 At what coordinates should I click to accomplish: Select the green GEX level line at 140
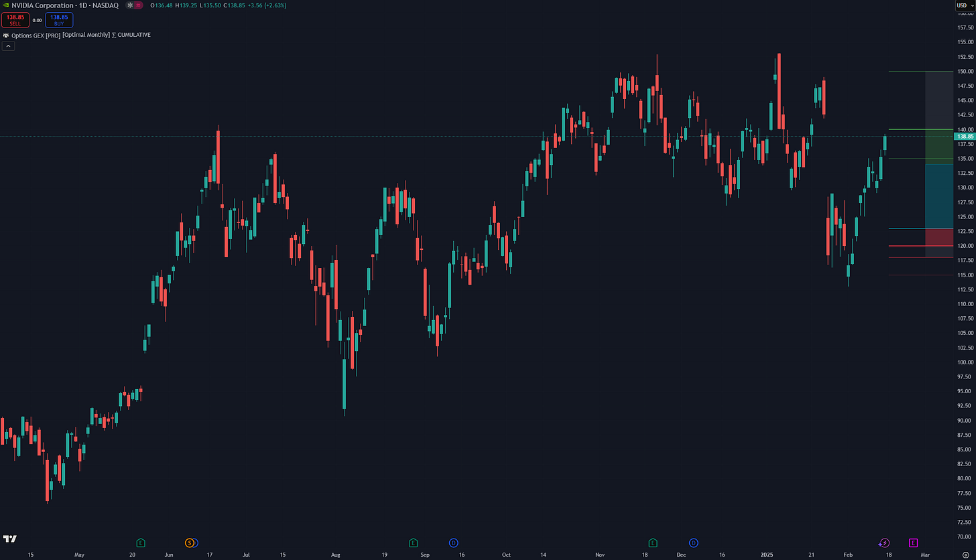(920, 129)
